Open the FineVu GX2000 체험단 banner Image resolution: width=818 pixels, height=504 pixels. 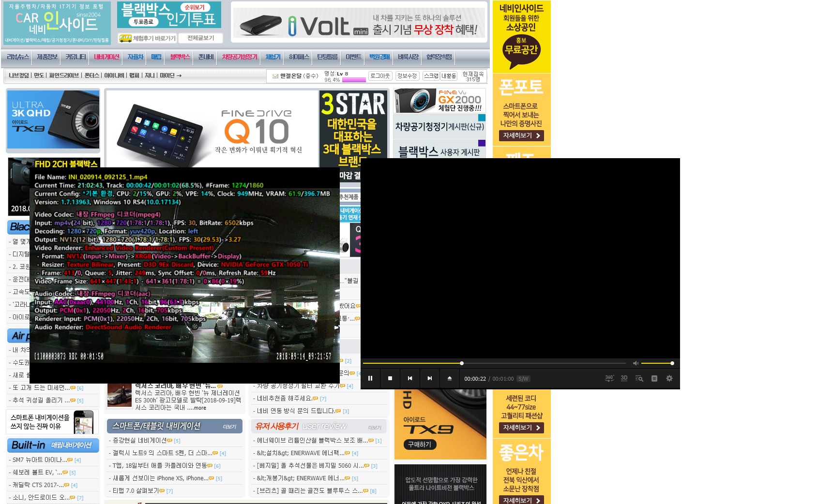[x=439, y=101]
